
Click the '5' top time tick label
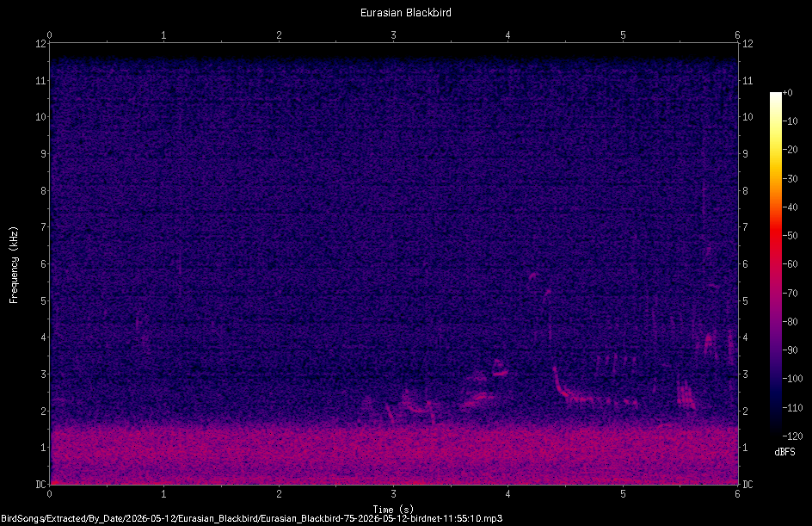(623, 34)
